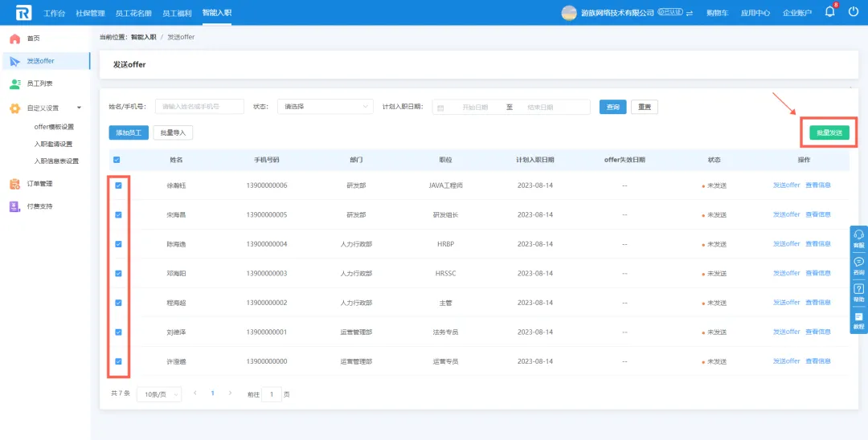Open the 工作台 top tab
The image size is (868, 440).
(x=55, y=13)
